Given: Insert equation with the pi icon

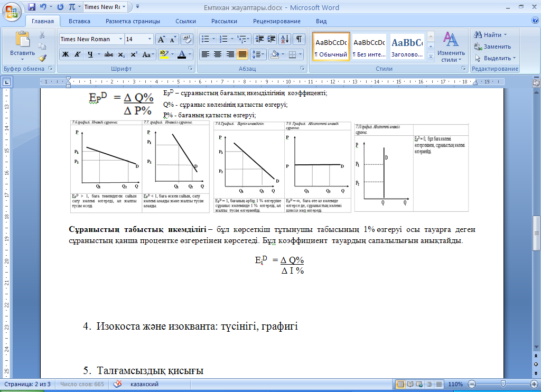Looking at the screenshot, I should [x=72, y=7].
